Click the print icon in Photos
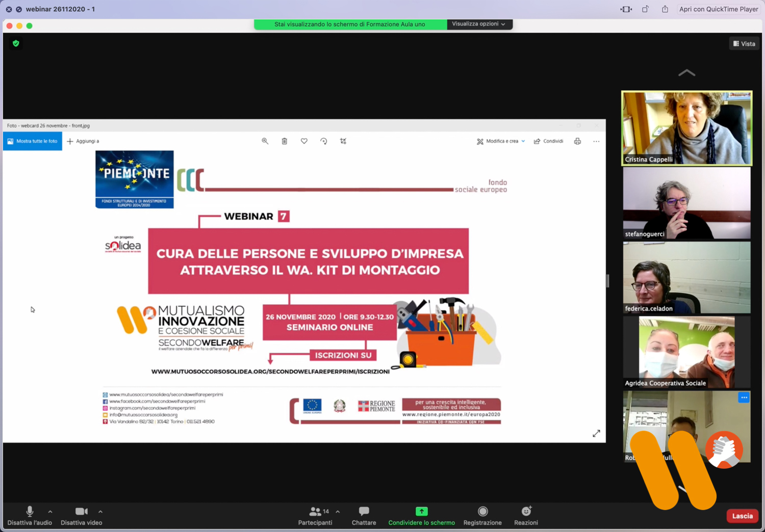Screen dimensions: 765x532 point(577,141)
